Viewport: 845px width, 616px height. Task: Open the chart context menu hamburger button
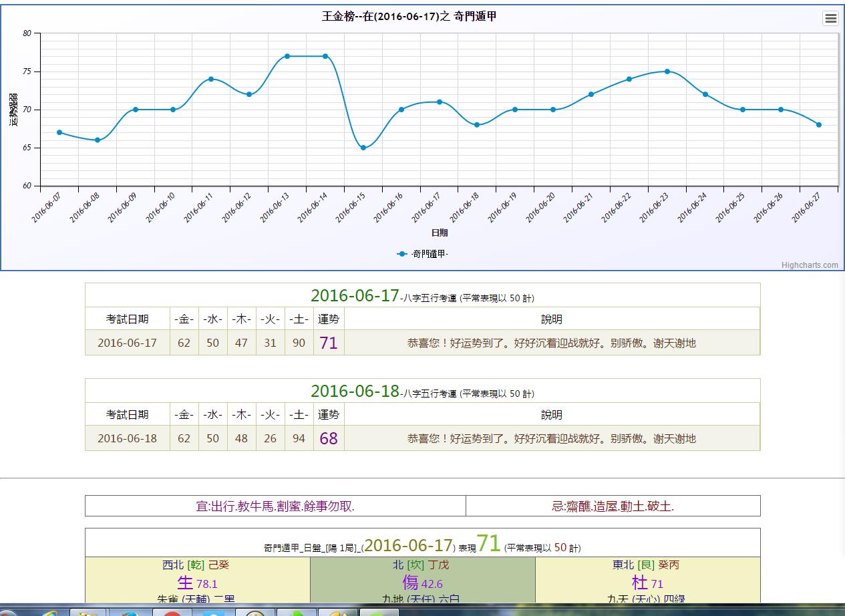tap(830, 19)
